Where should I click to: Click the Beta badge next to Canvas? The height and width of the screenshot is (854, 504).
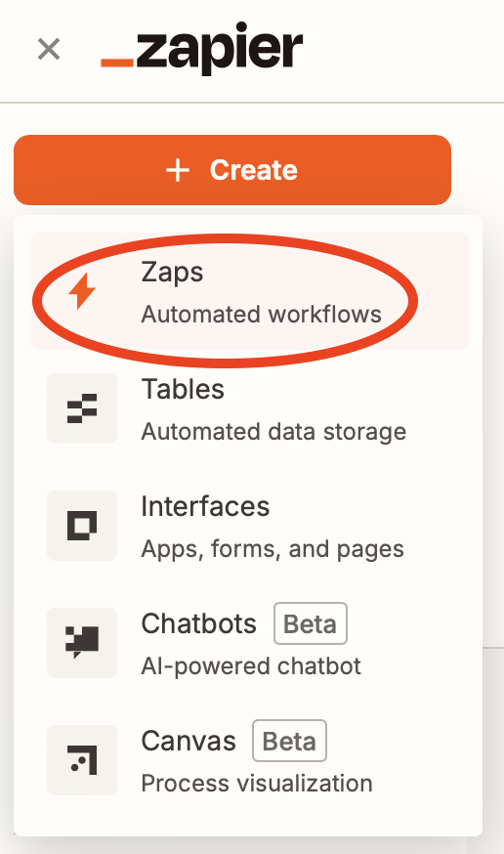[x=289, y=741]
